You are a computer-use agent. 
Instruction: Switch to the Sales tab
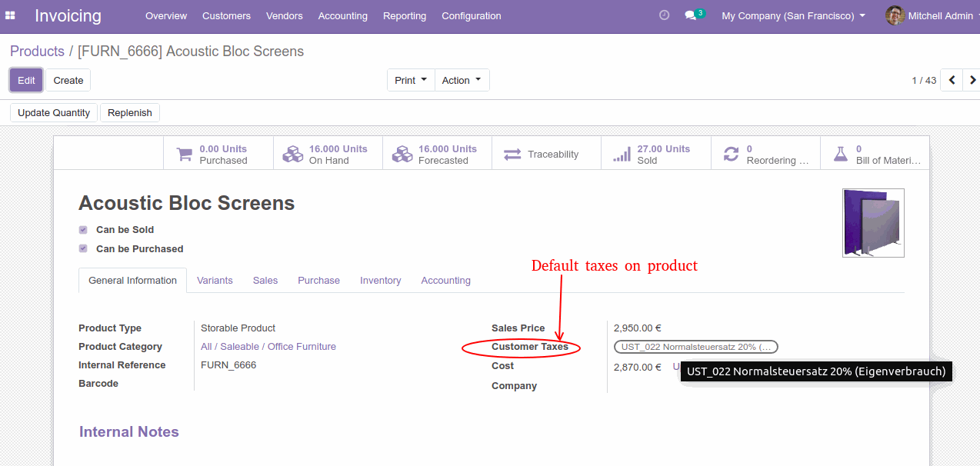coord(265,281)
